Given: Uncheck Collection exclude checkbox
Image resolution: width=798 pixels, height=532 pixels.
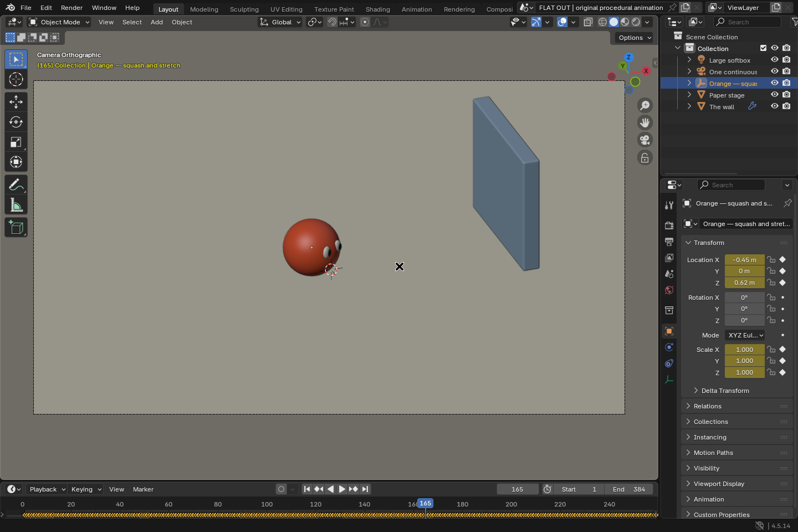Looking at the screenshot, I should tap(763, 48).
